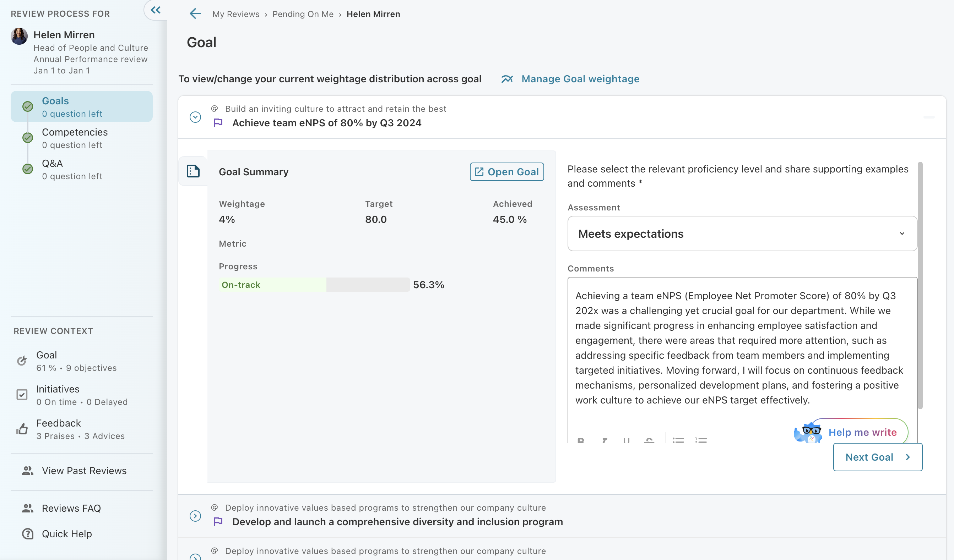Click the Next Goal button
Viewport: 954px width, 560px height.
pyautogui.click(x=877, y=457)
